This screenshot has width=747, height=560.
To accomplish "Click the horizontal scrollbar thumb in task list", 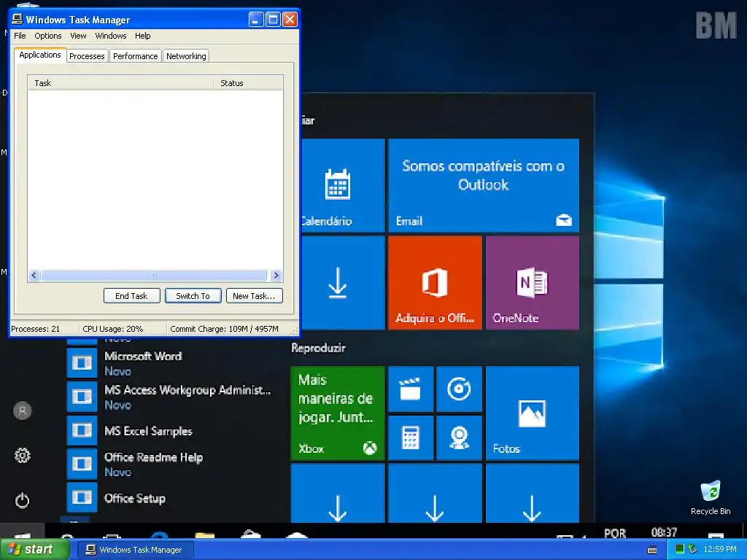I will (x=153, y=275).
